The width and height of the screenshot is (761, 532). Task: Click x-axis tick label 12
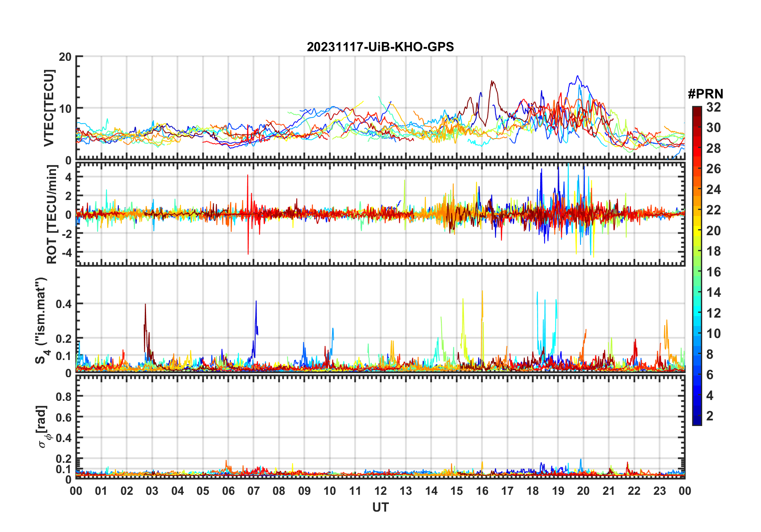380,491
